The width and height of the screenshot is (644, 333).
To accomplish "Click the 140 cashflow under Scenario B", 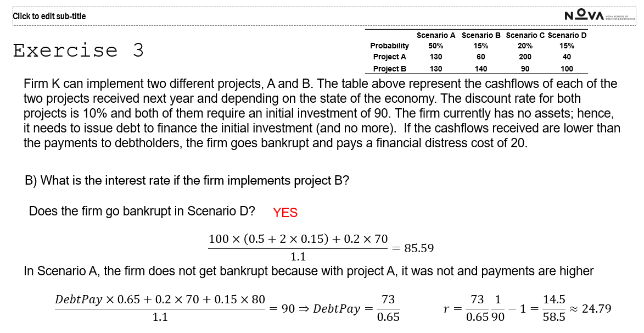I will click(481, 69).
